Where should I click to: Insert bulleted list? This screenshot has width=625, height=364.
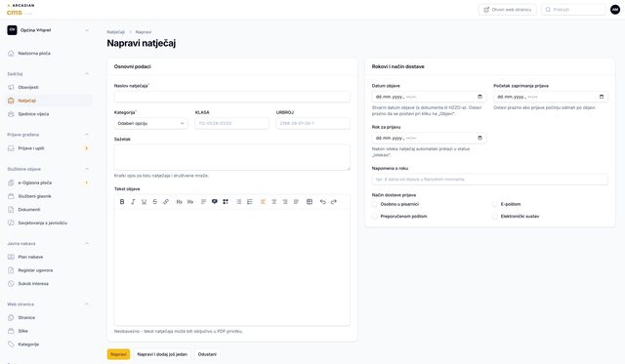(238, 201)
